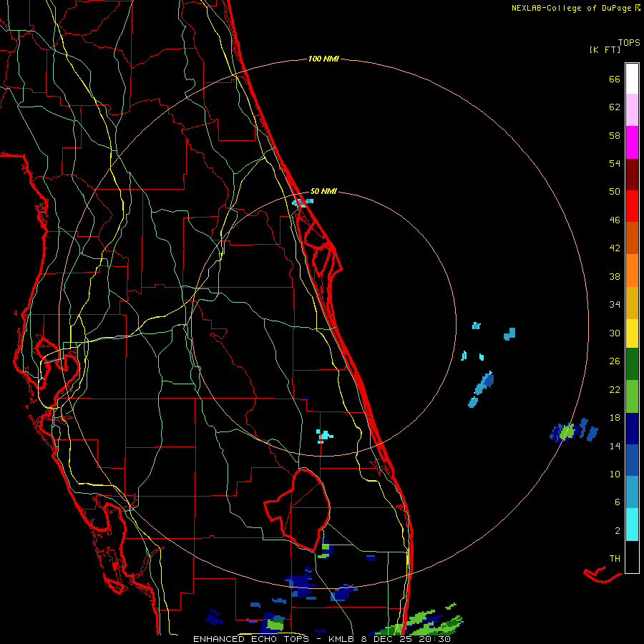The height and width of the screenshot is (644, 644).
Task: Click the 100 NMI range ring label
Action: [x=323, y=59]
